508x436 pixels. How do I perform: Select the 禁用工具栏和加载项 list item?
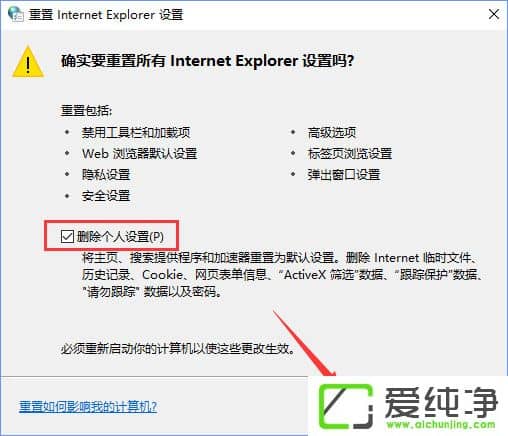tap(136, 133)
